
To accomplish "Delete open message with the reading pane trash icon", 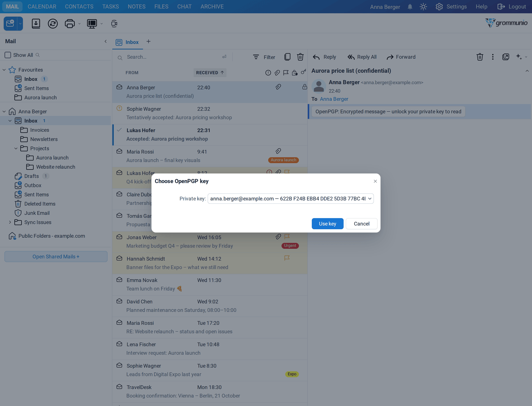I will [x=480, y=57].
